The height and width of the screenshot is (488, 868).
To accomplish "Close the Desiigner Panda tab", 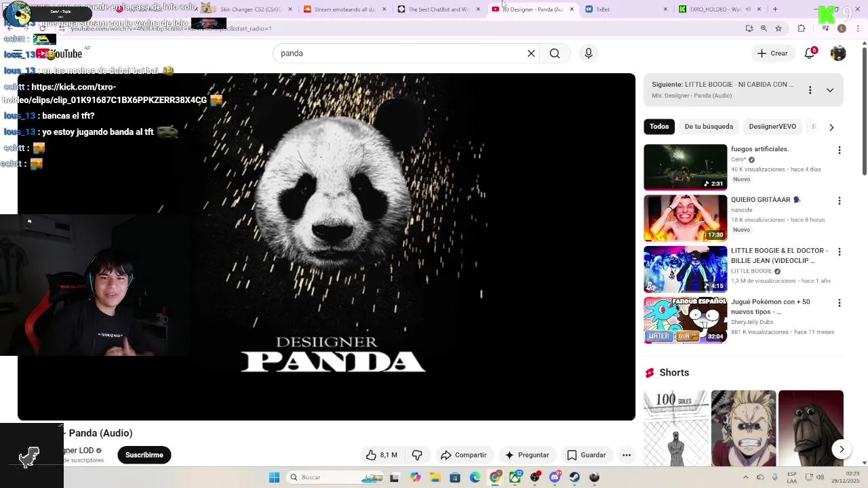I will 572,9.
